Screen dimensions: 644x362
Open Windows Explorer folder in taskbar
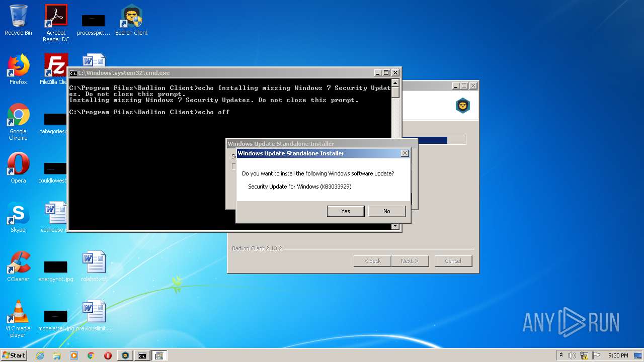[x=57, y=355]
